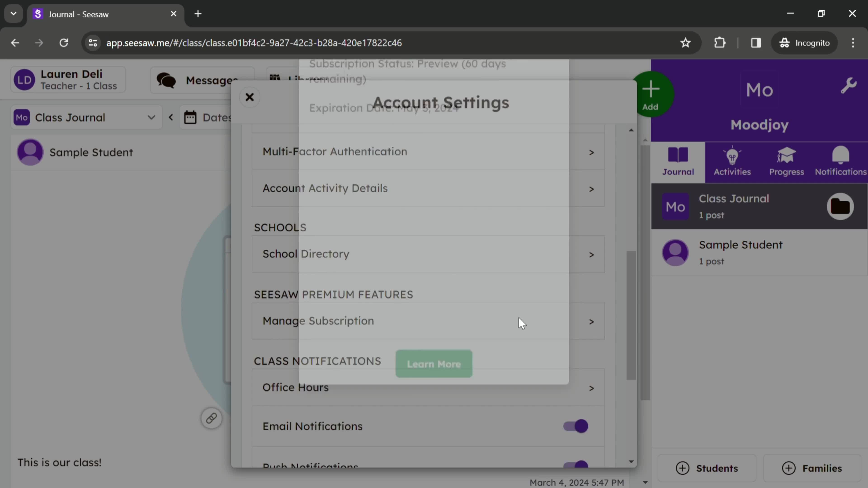
Task: Click Sample Student name in journal
Action: point(91,152)
